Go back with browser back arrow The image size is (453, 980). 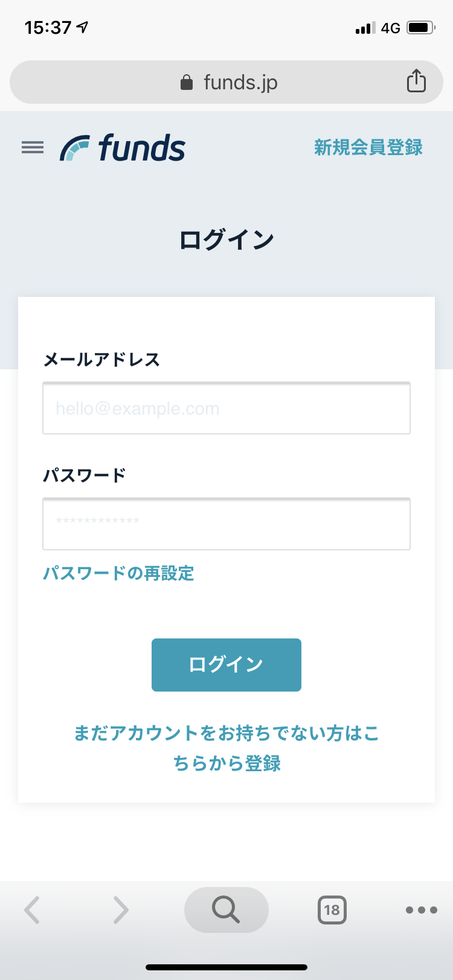coord(32,909)
